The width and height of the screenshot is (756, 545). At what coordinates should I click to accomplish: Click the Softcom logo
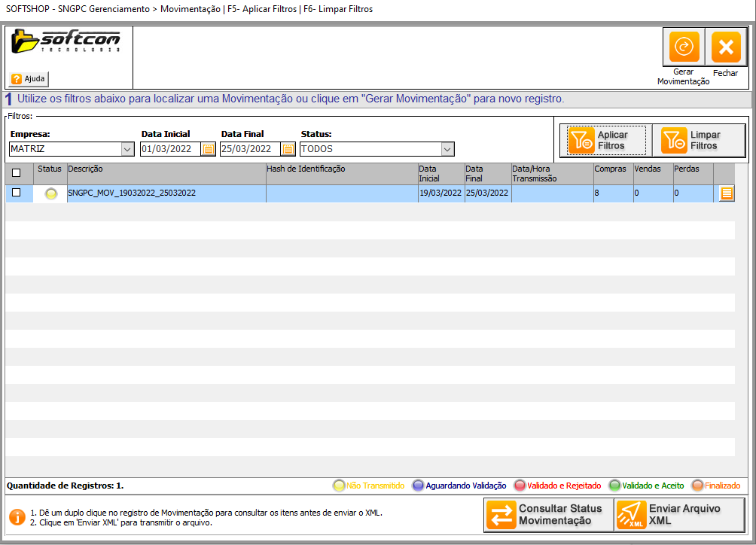point(66,42)
